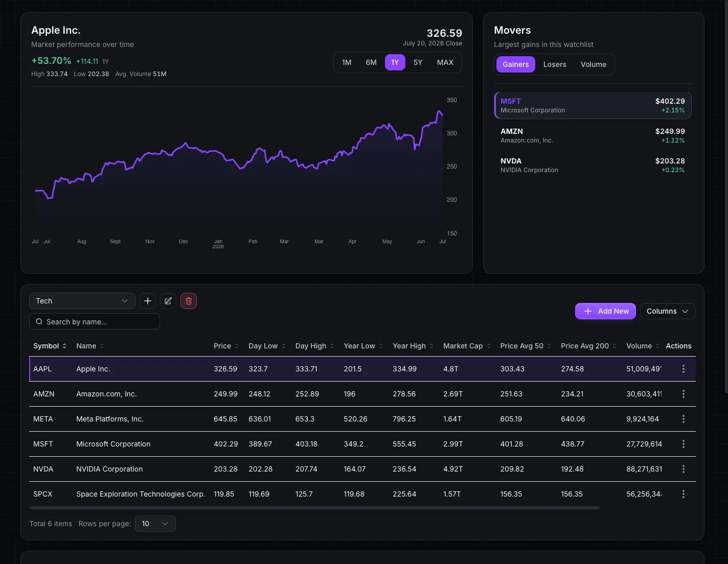Switch to the Volume tab in Movers
This screenshot has height=564, width=728.
click(x=594, y=64)
